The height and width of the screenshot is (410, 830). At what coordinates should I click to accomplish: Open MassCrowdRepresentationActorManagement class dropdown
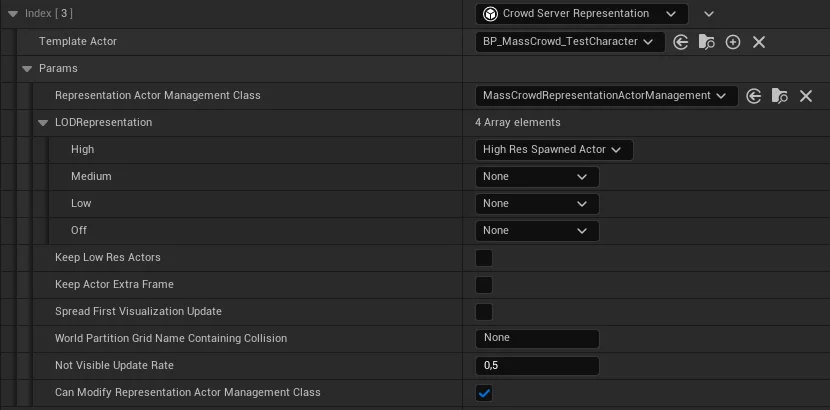(607, 96)
